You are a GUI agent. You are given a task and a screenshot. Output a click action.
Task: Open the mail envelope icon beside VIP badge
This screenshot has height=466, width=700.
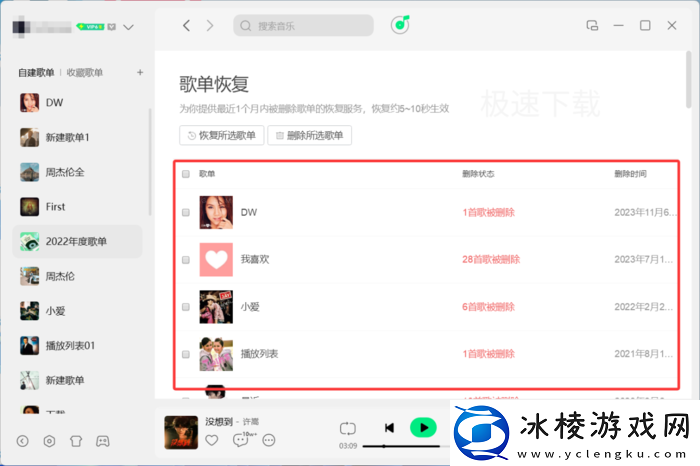tap(112, 27)
